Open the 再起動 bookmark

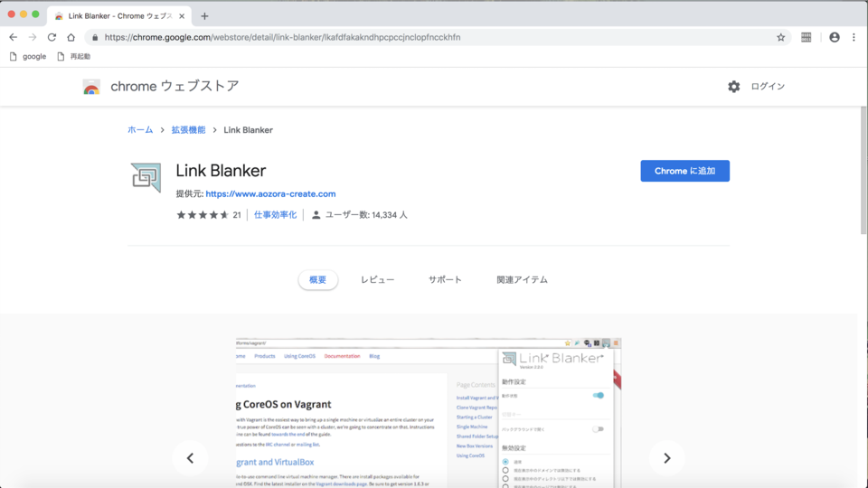click(x=73, y=56)
